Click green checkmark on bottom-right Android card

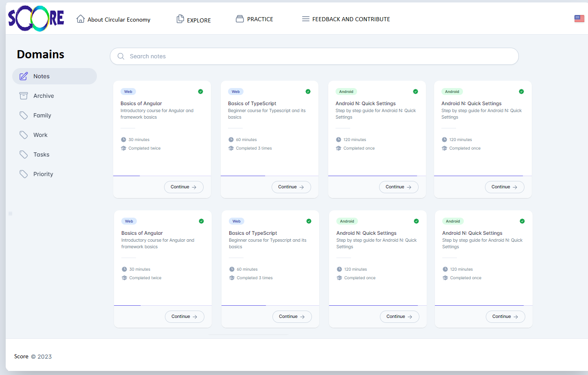[522, 221]
